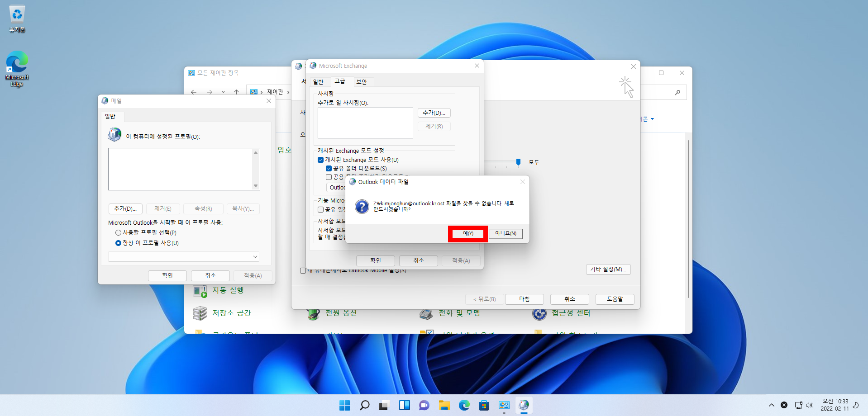The width and height of the screenshot is (868, 416).
Task: Click the network tray icon
Action: 798,405
